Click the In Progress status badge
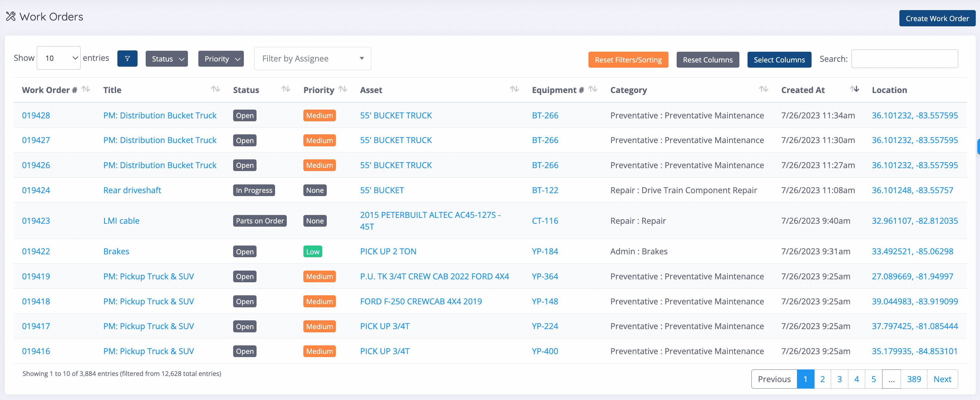The image size is (980, 400). point(254,190)
